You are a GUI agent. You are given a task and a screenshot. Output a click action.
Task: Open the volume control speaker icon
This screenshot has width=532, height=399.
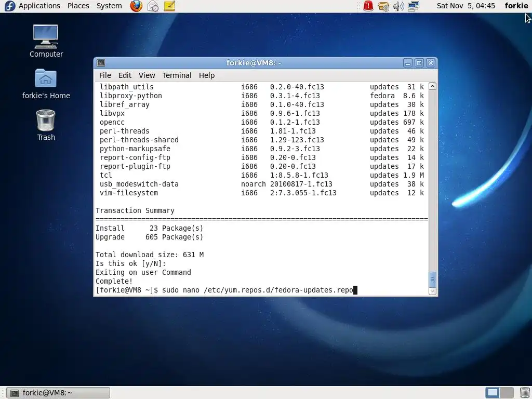click(398, 6)
